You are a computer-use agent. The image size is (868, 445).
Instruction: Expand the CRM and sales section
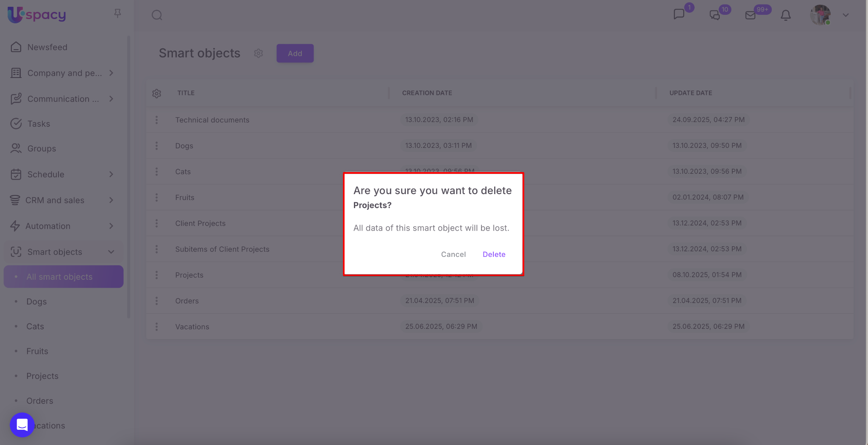point(111,200)
